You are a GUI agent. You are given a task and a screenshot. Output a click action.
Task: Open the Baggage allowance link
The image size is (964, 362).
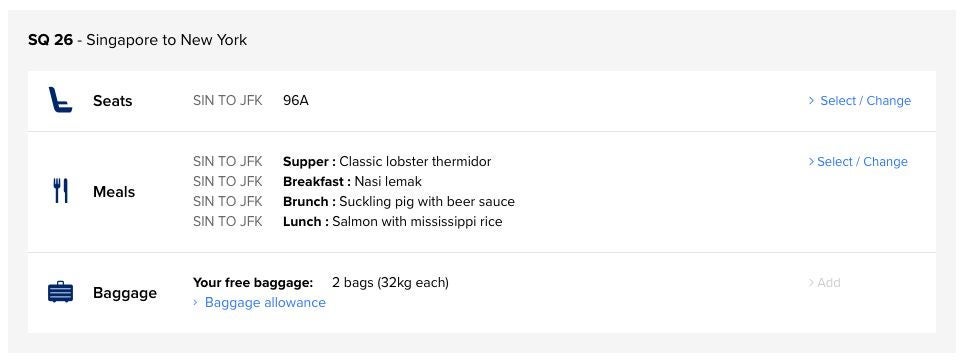click(265, 302)
